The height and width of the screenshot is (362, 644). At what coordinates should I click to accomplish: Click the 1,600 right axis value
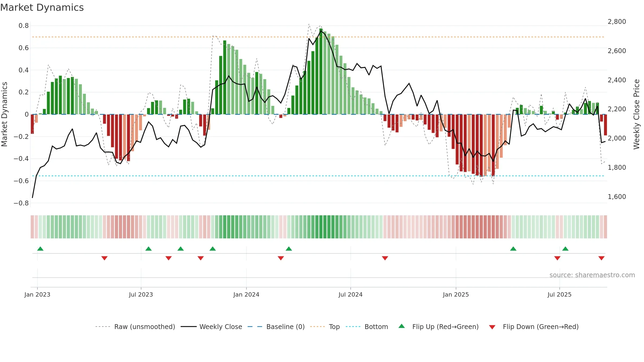tap(617, 197)
